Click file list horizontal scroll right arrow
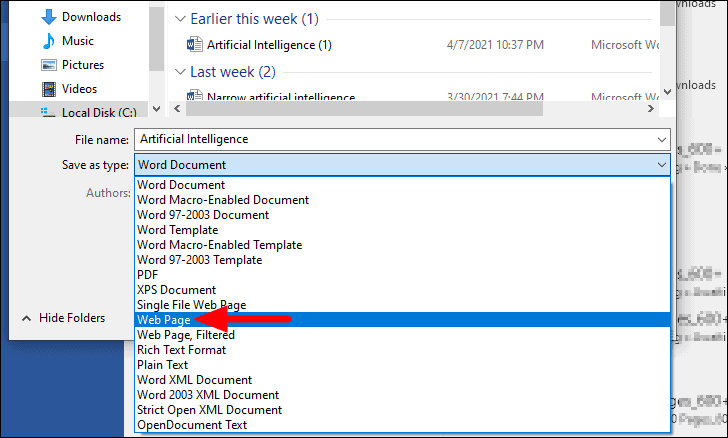The image size is (728, 438). pos(651,109)
